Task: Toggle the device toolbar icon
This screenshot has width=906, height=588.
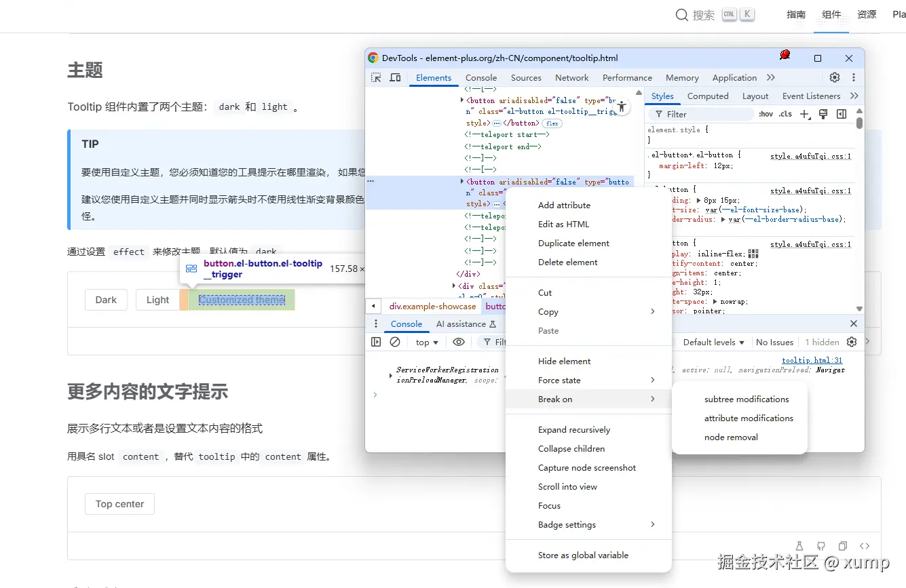Action: [395, 77]
